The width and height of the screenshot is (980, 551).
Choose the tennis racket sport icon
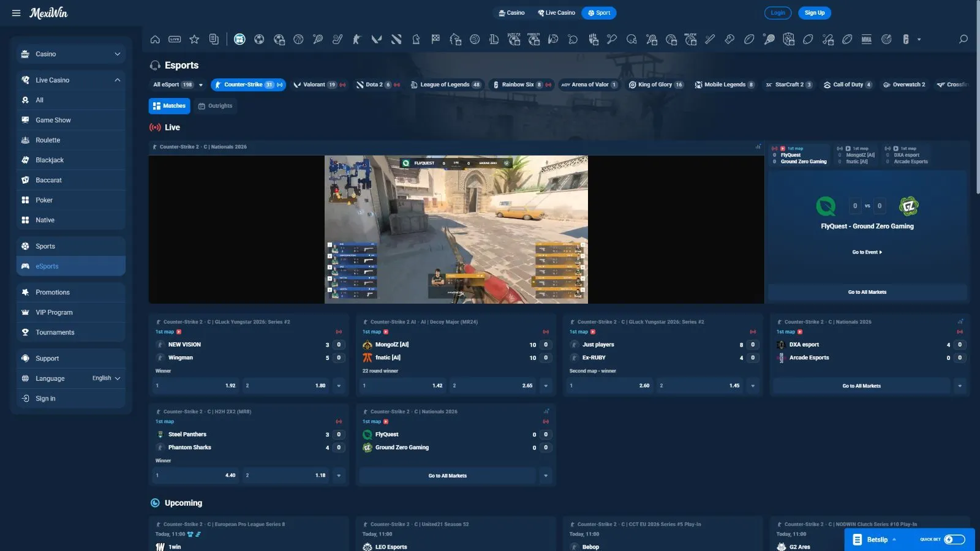[318, 39]
